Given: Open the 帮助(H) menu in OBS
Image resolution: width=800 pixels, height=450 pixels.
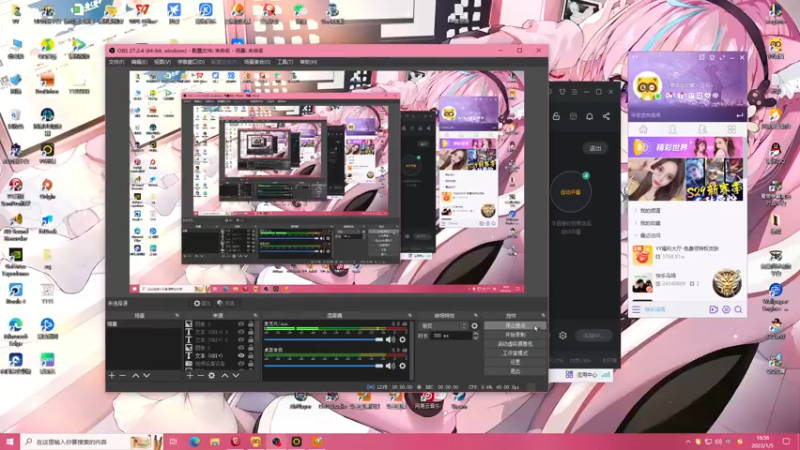Looking at the screenshot, I should point(308,62).
